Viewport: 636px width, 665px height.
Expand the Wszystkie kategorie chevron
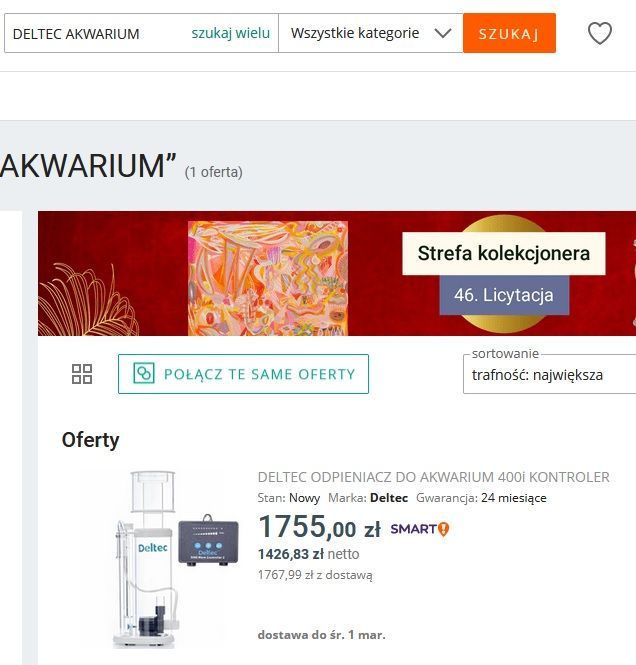click(443, 33)
